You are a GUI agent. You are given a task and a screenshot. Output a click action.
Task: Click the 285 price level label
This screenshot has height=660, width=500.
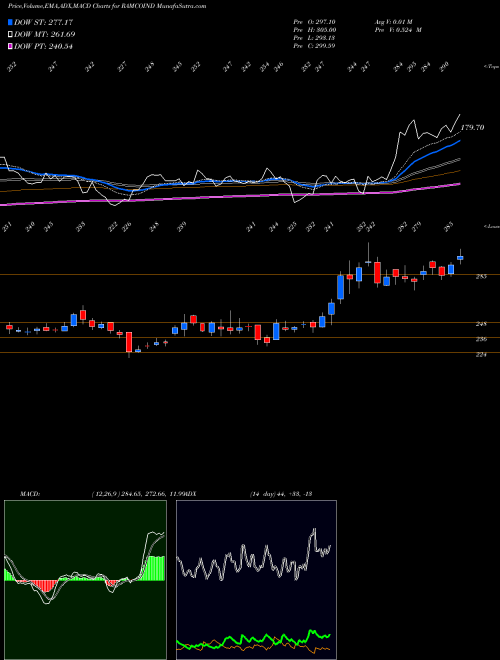(481, 277)
